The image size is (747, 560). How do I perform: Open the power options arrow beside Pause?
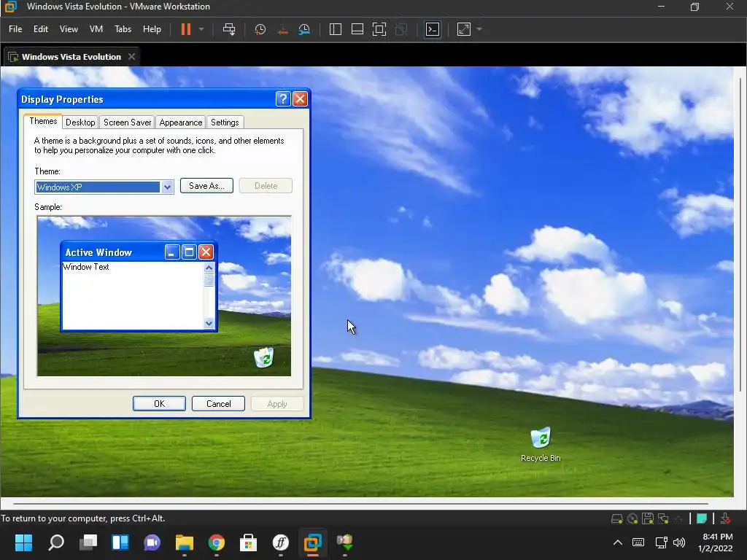click(x=201, y=29)
